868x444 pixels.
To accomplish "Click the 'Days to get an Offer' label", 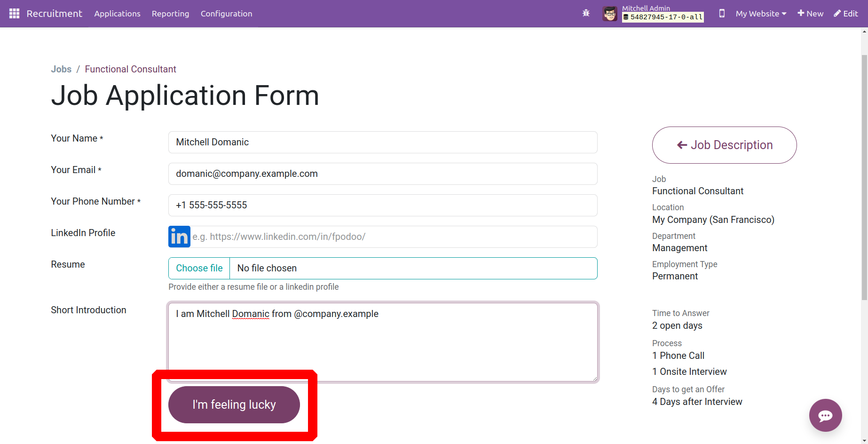I will click(688, 389).
